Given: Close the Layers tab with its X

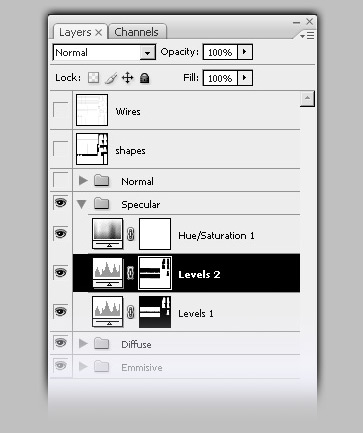Looking at the screenshot, I should click(x=98, y=32).
